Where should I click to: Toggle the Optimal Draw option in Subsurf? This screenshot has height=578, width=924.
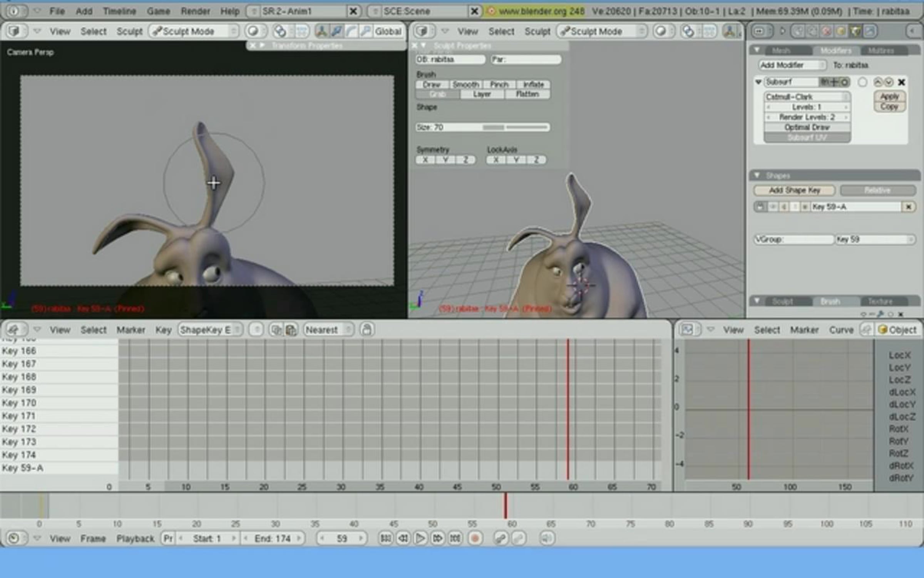(x=807, y=127)
